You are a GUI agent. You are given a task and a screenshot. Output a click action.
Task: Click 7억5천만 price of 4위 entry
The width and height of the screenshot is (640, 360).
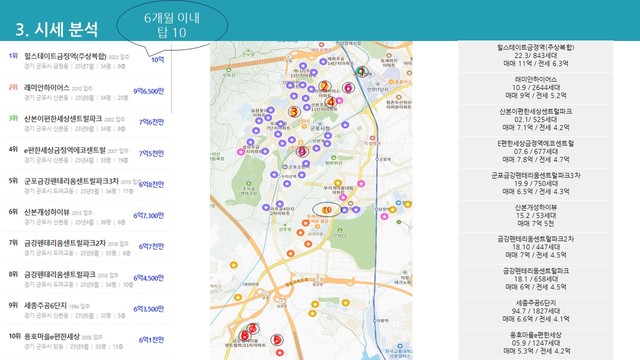point(151,153)
